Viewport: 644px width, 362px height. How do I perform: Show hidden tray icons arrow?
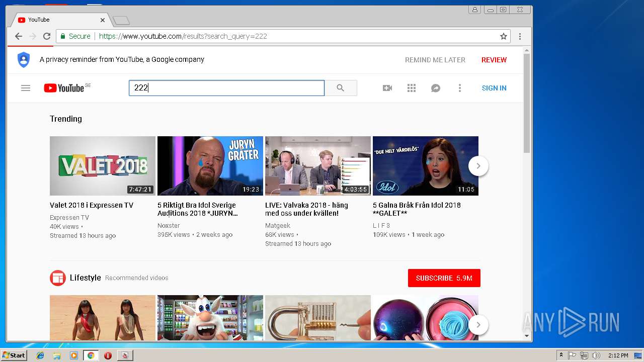tap(561, 355)
